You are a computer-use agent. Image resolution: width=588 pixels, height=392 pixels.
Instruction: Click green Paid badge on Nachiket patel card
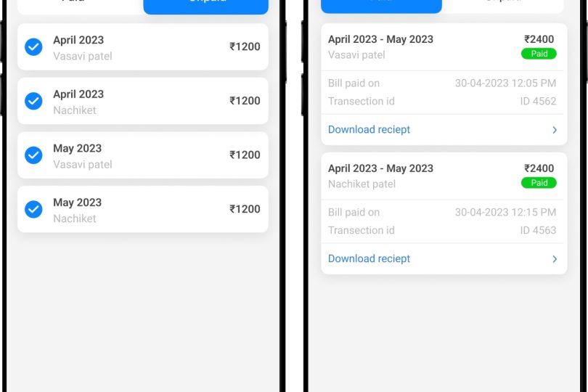point(539,183)
